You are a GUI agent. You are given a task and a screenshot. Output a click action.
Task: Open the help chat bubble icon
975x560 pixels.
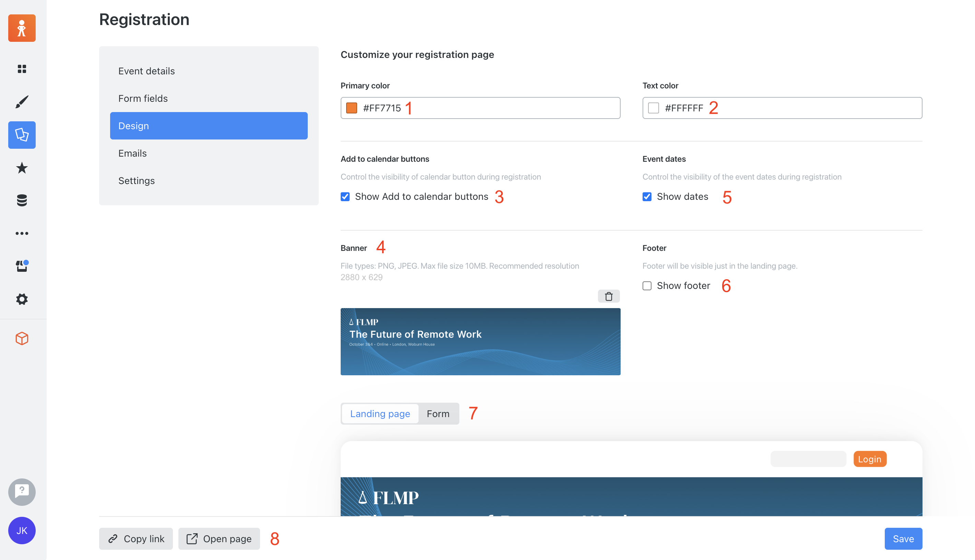[22, 491]
